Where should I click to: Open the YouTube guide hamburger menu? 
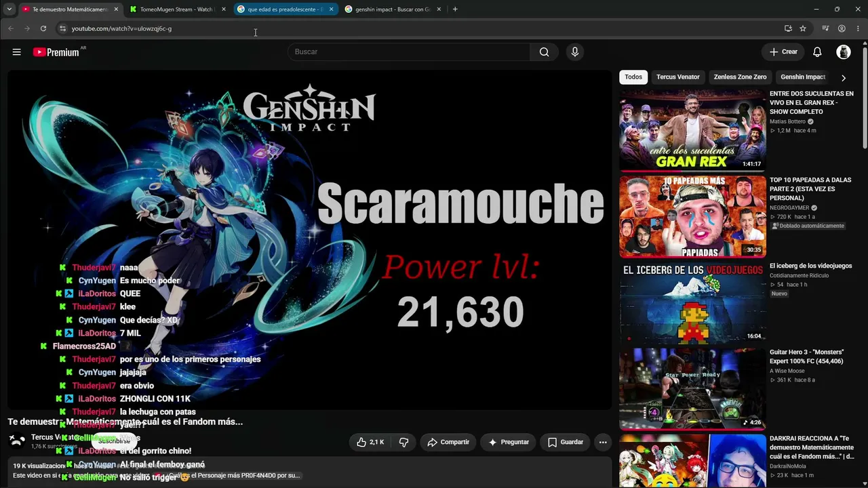pyautogui.click(x=16, y=52)
